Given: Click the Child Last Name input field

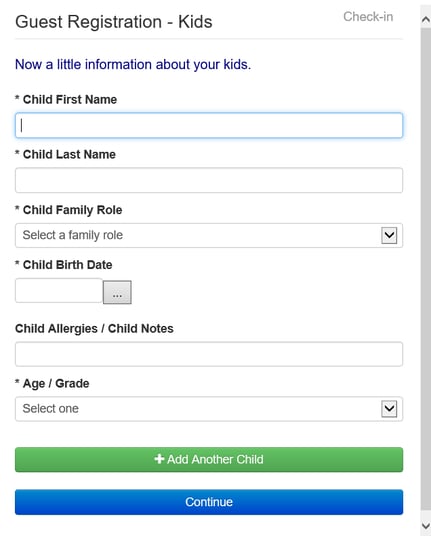Looking at the screenshot, I should (209, 180).
